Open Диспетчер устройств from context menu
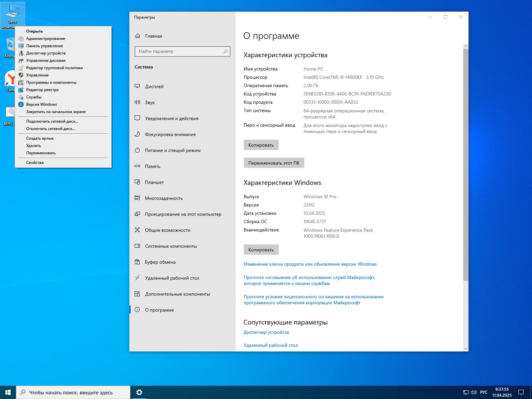The height and width of the screenshot is (399, 532). [63, 53]
